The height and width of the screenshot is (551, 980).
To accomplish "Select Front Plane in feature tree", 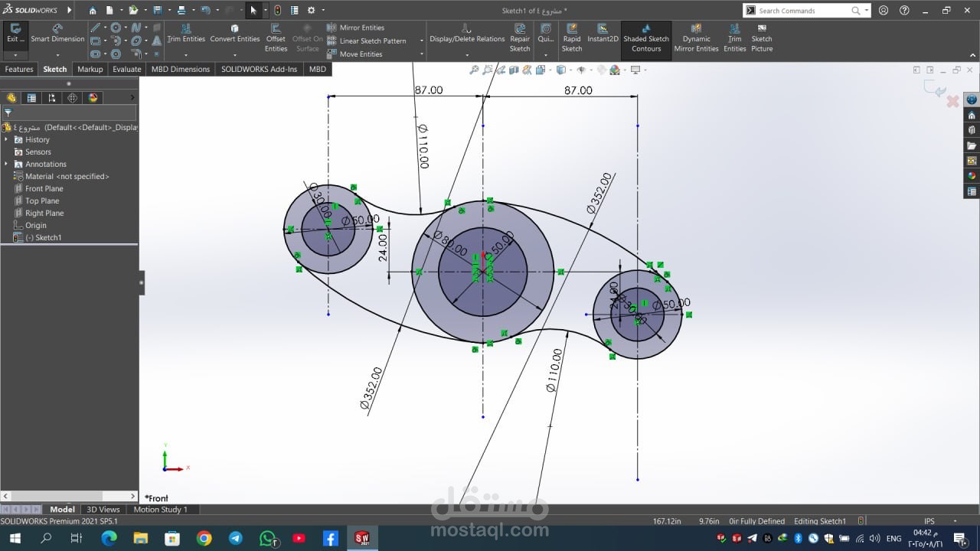I will [x=44, y=189].
